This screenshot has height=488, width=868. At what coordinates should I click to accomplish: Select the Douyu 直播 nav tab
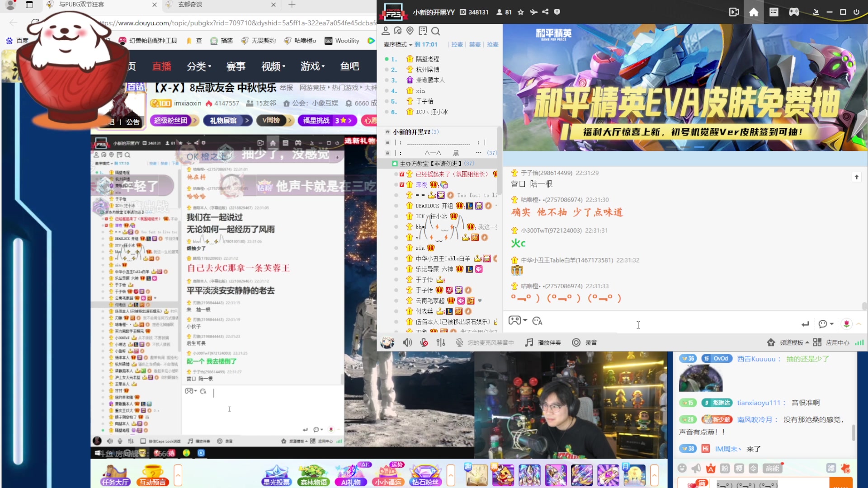pos(162,66)
